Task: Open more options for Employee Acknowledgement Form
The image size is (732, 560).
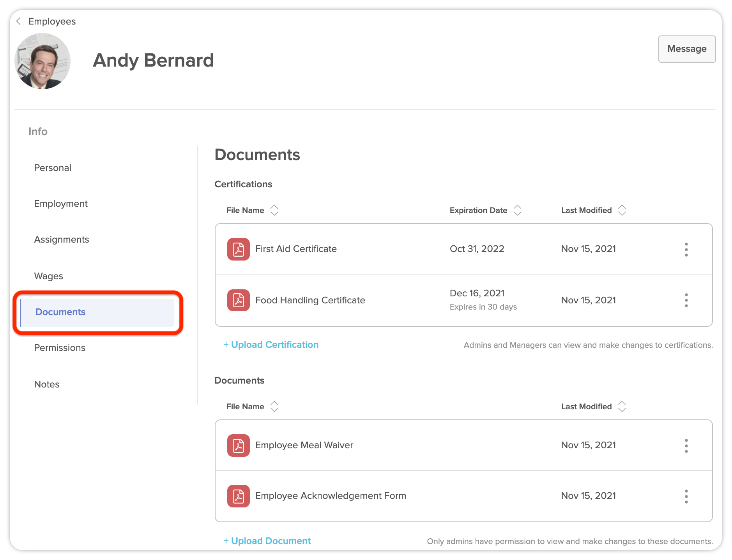Action: point(686,496)
